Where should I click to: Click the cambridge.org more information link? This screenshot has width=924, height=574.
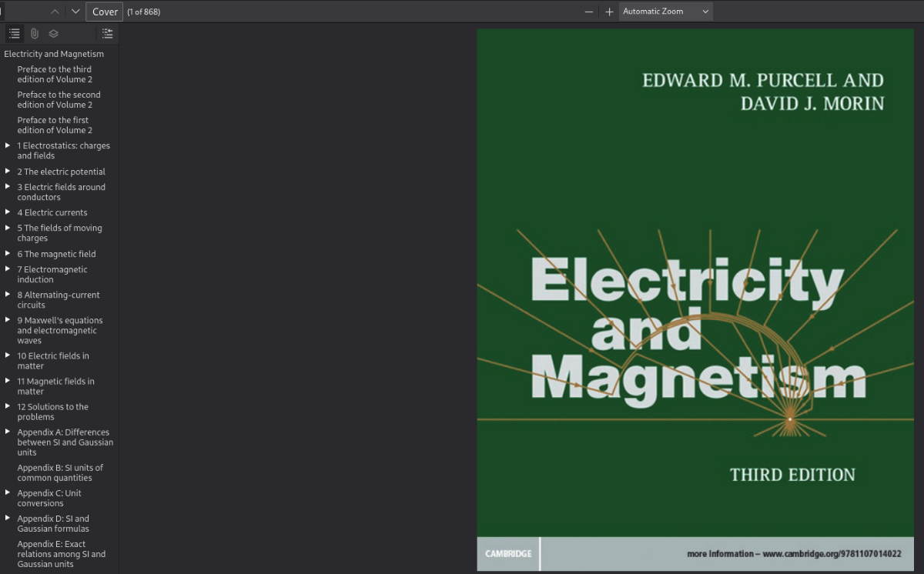794,554
